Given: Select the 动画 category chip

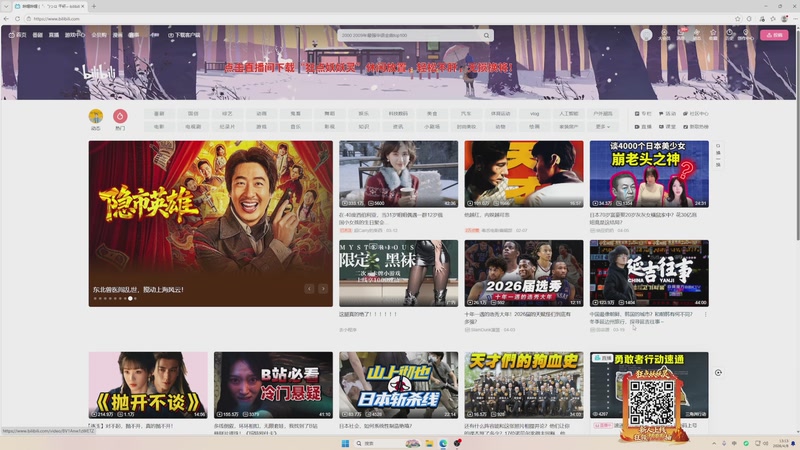Looking at the screenshot, I should click(x=261, y=113).
